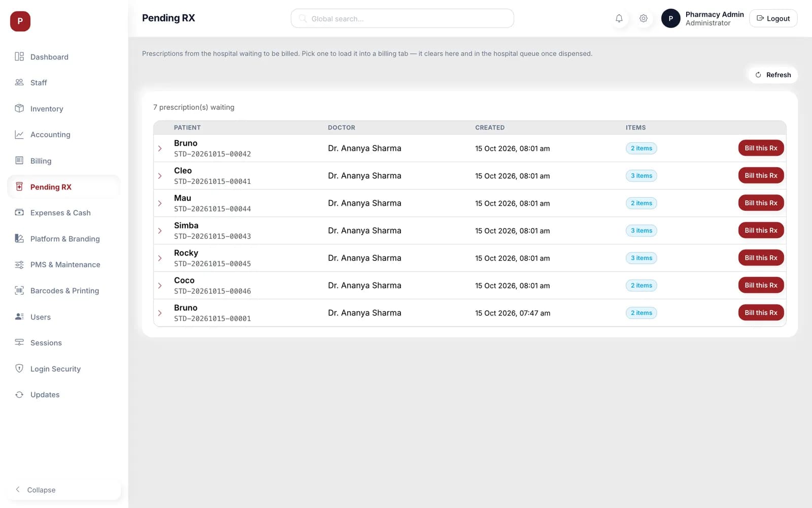
Task: Collapse the sidebar
Action: click(x=63, y=490)
